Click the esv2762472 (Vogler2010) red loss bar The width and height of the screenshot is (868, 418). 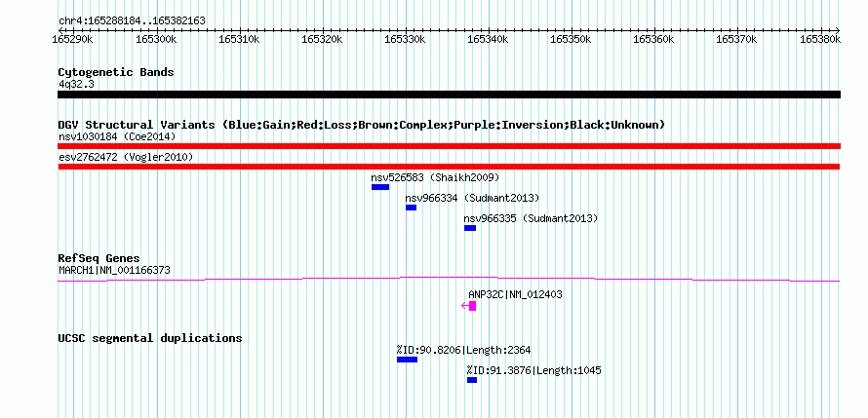(449, 167)
